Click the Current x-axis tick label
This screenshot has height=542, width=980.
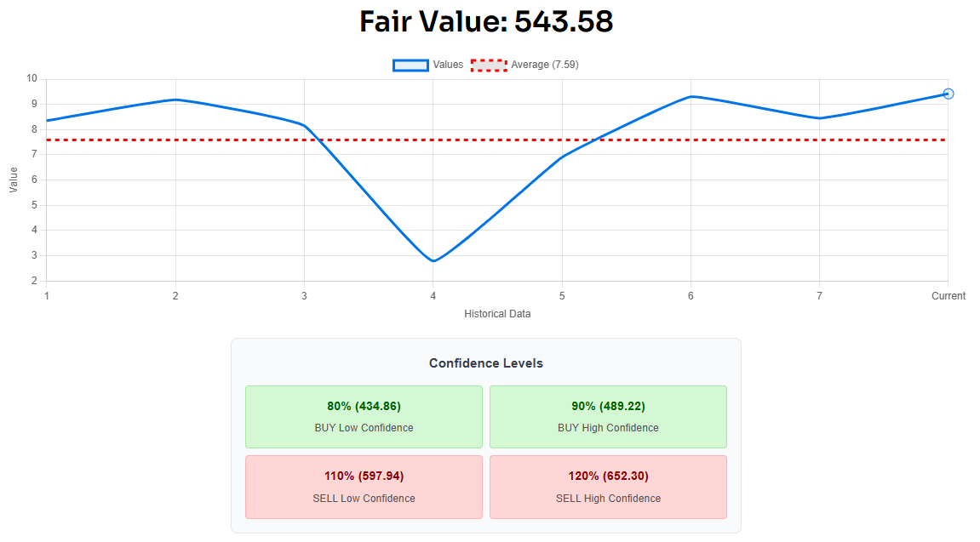[x=948, y=296]
